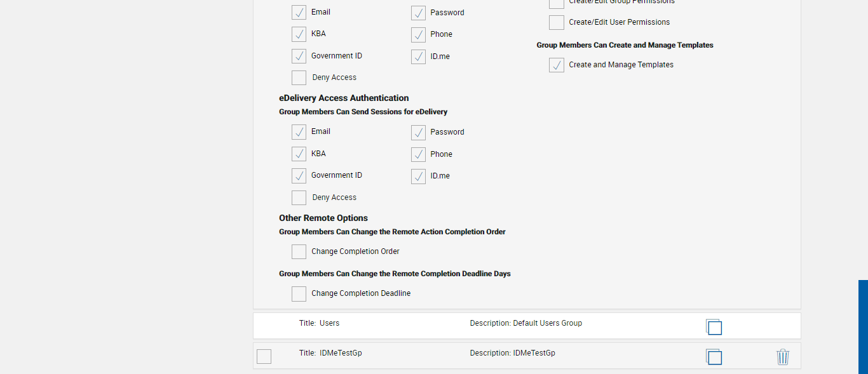Check Deny Access in the eDelivery section
Screen dimensions: 868x374
click(x=299, y=198)
